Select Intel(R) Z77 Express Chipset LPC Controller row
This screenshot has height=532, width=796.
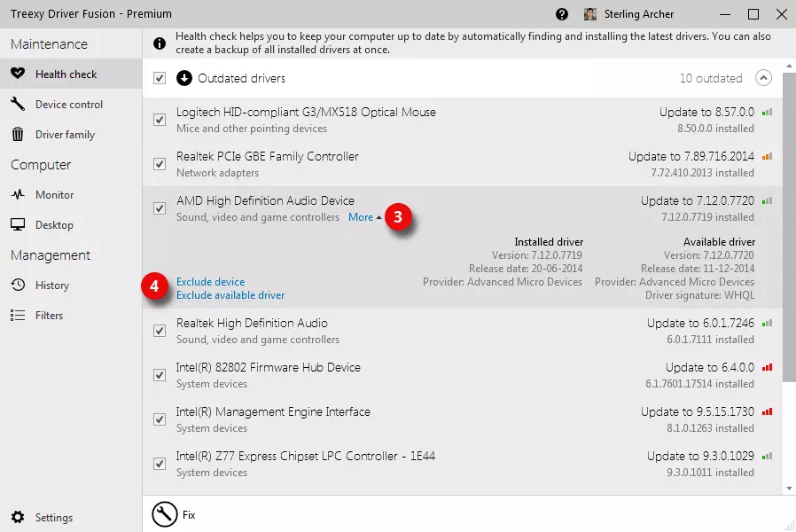(463, 464)
